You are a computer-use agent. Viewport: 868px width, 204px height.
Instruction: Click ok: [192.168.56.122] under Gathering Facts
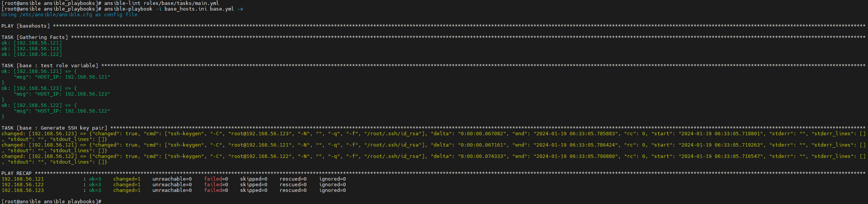tap(32, 54)
